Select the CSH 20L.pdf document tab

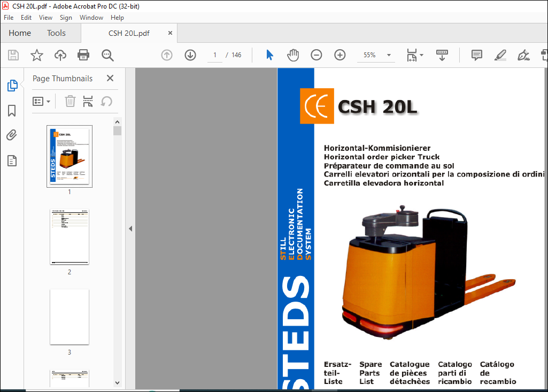point(129,33)
